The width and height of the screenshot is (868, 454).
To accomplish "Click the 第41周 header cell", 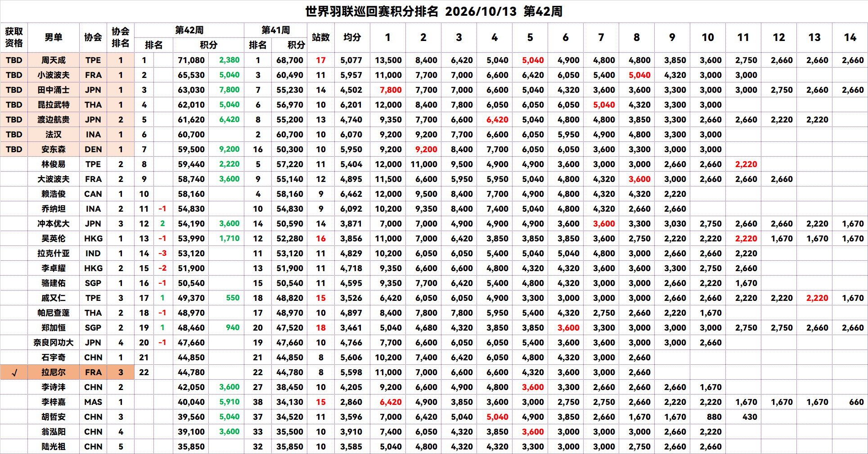I will [275, 30].
